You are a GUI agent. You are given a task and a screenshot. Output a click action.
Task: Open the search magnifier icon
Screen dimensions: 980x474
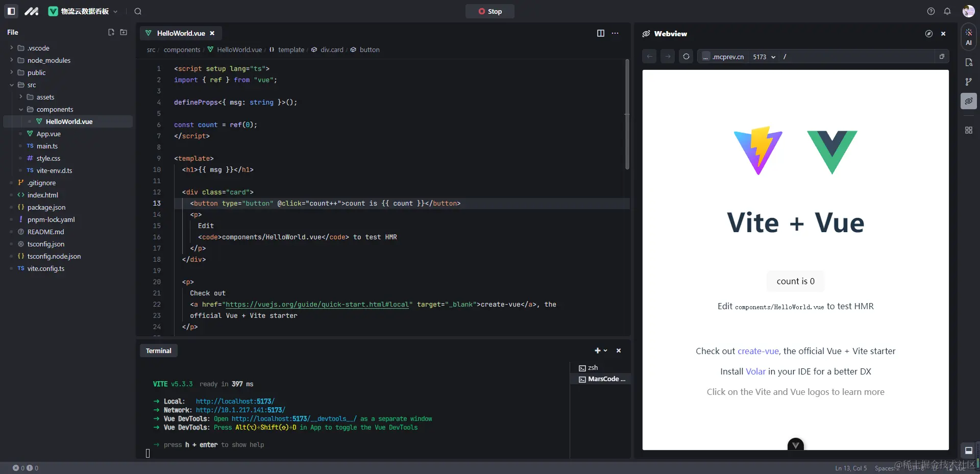point(138,11)
